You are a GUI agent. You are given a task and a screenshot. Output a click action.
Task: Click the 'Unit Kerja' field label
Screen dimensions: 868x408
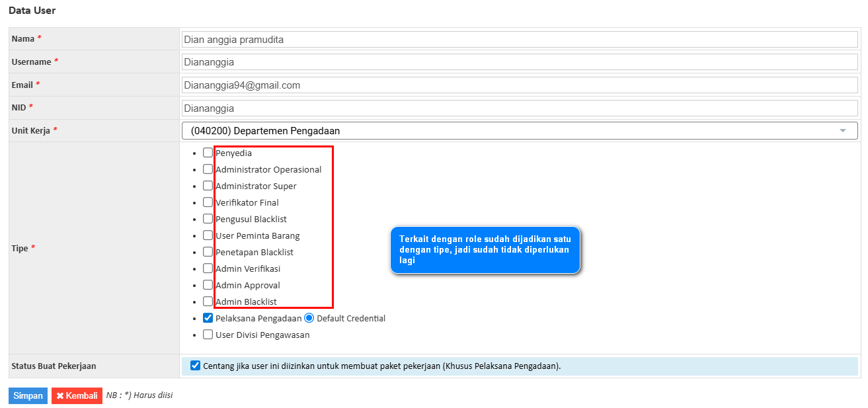[30, 130]
